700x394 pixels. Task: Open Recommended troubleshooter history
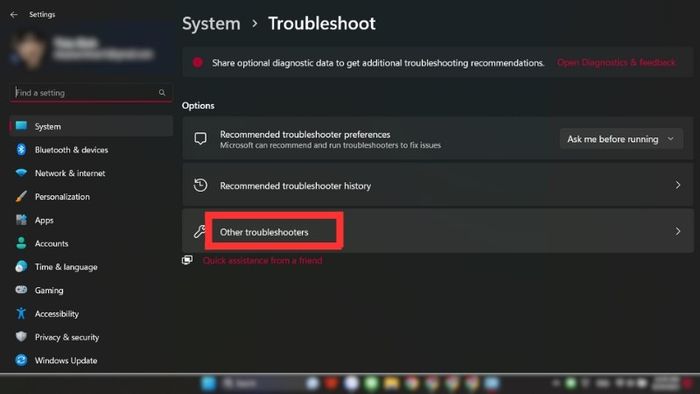438,185
